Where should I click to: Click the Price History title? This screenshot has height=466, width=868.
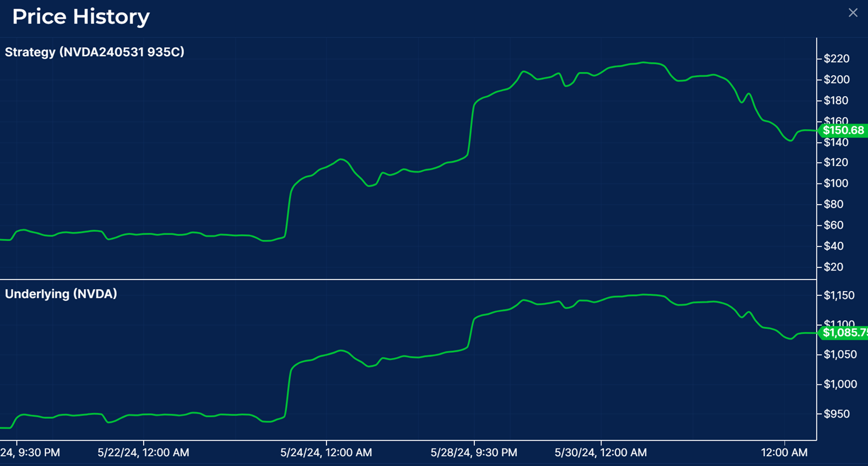[81, 16]
